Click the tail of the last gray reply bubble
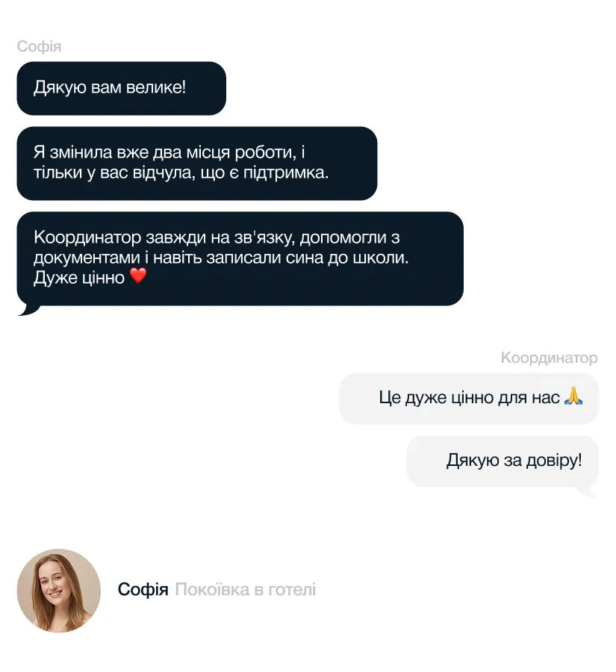This screenshot has height=672, width=616. [x=586, y=491]
